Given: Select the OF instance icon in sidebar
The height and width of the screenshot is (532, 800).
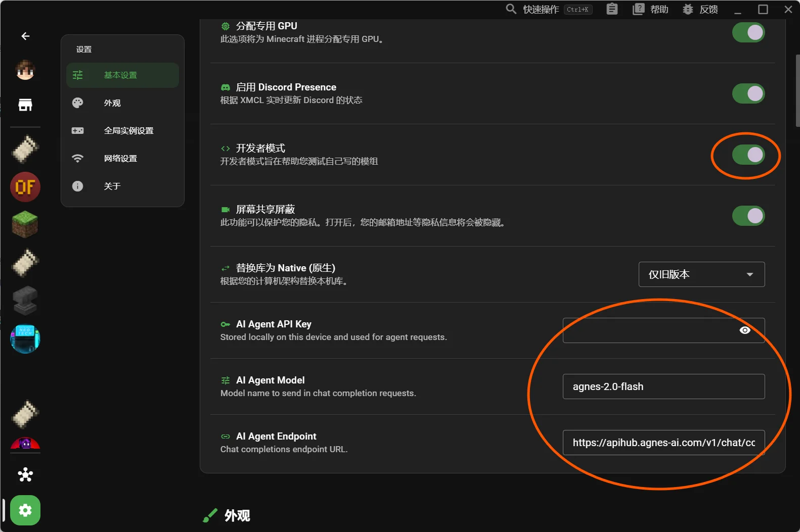Looking at the screenshot, I should pyautogui.click(x=25, y=187).
